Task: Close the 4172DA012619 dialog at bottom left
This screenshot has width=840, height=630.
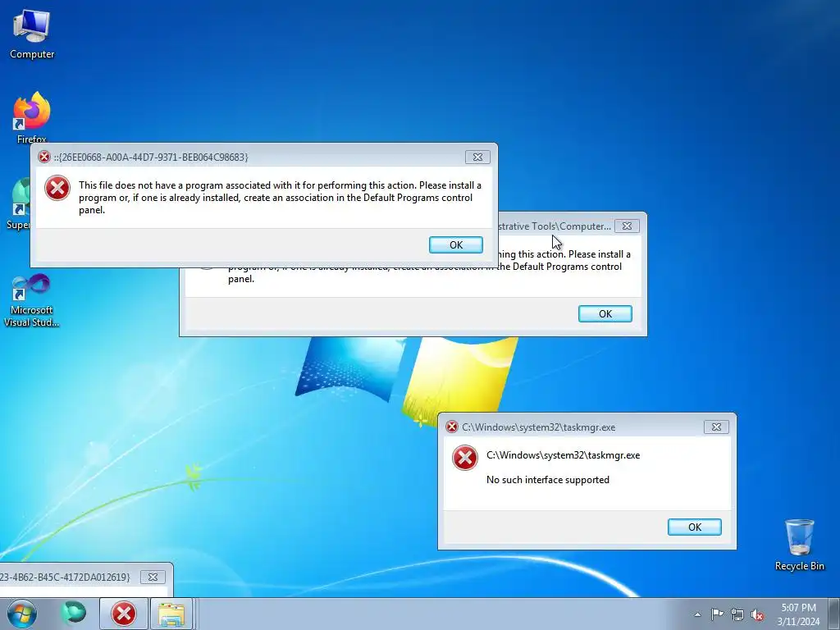Action: tap(153, 577)
